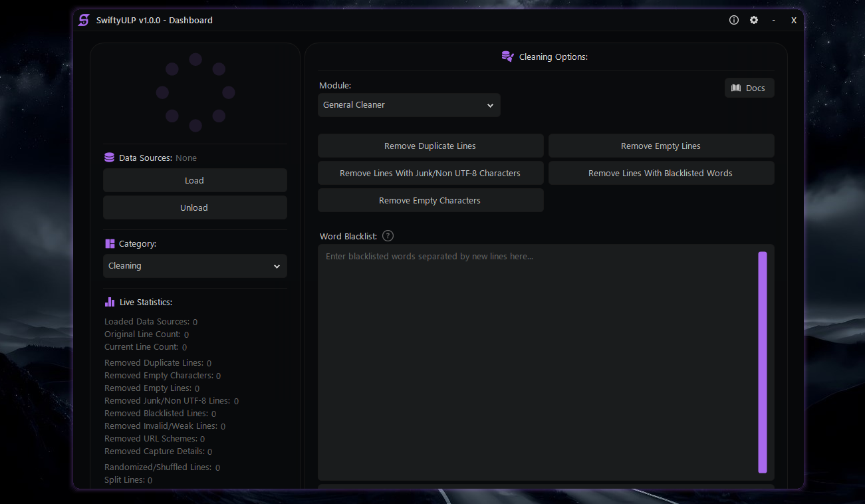This screenshot has width=865, height=504.
Task: Run Remove Empty Lines
Action: 661,146
